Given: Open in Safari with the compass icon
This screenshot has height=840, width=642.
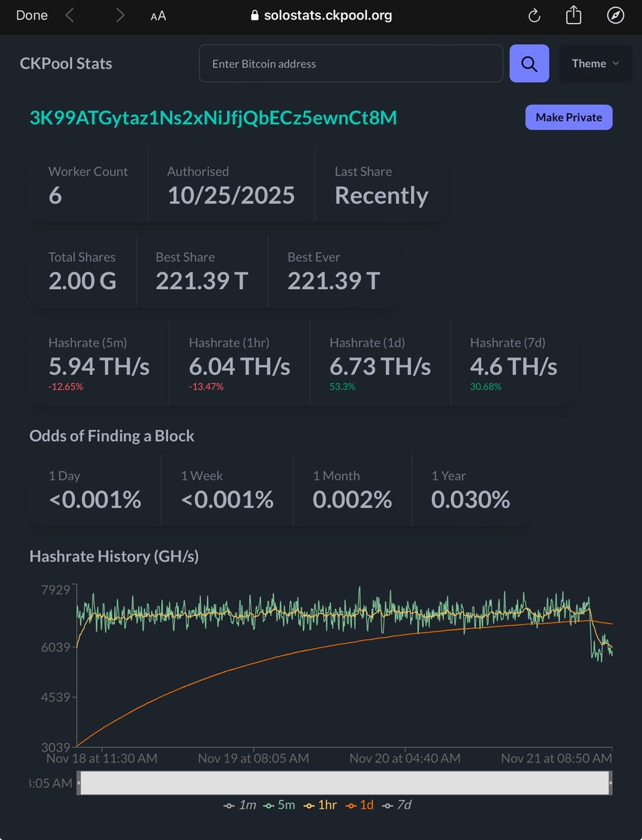Looking at the screenshot, I should (615, 15).
